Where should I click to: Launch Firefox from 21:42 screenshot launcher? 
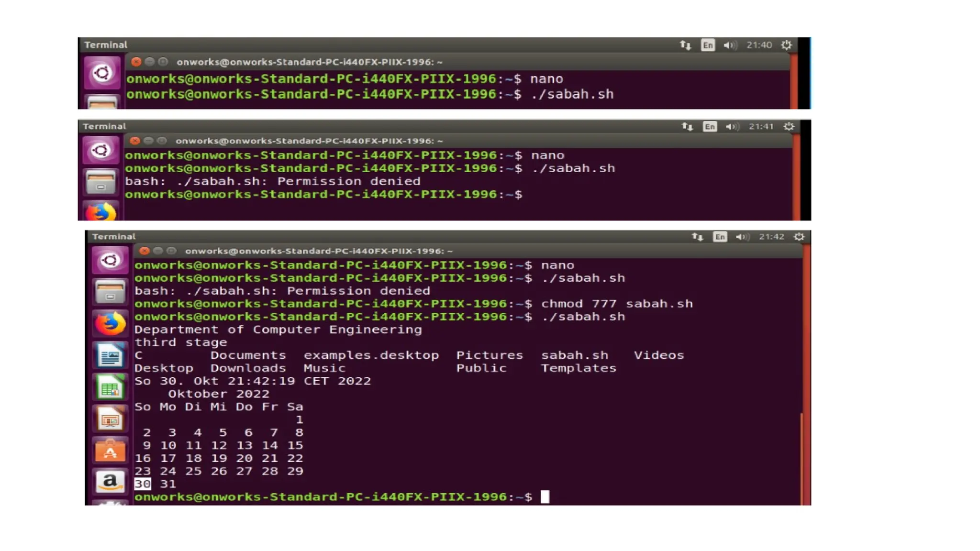click(x=110, y=324)
